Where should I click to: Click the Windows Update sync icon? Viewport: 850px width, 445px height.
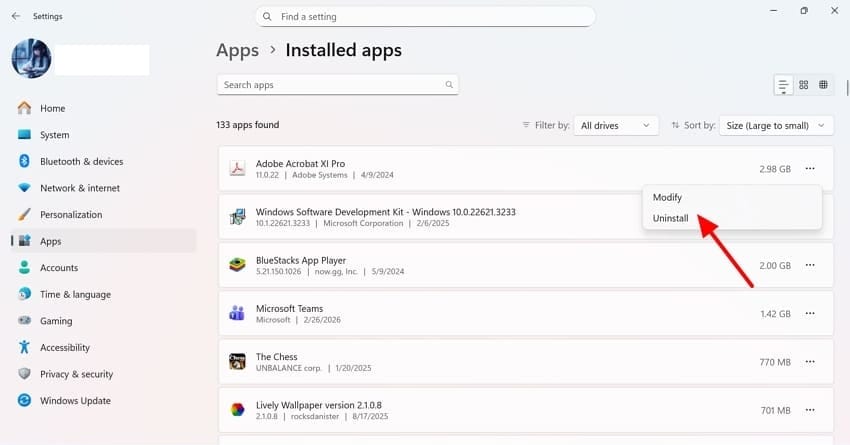pyautogui.click(x=24, y=400)
